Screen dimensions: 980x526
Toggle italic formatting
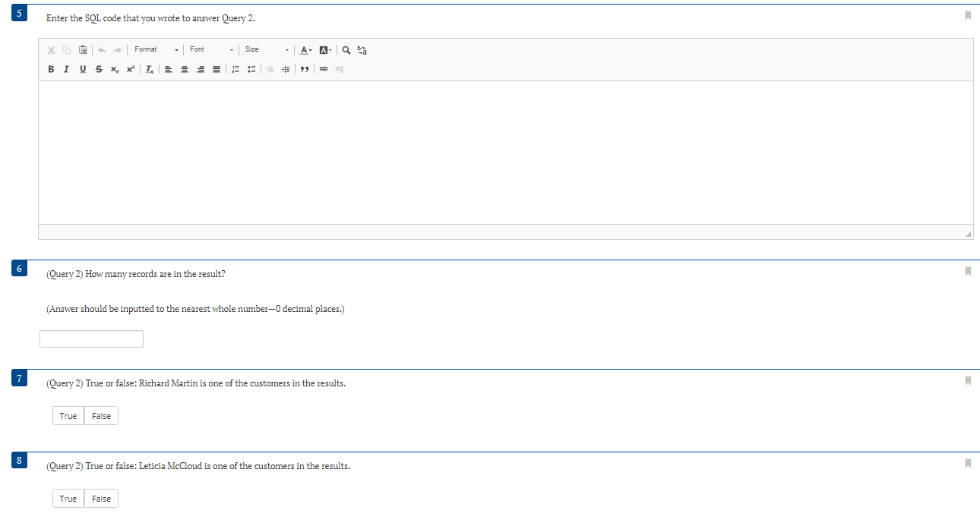coord(66,69)
